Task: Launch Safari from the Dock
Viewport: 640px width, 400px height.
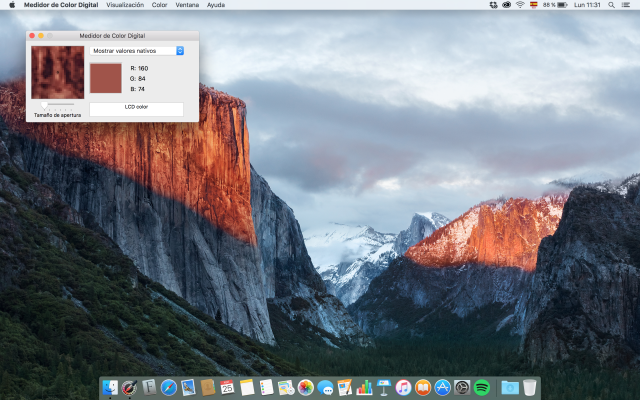Action: 169,387
